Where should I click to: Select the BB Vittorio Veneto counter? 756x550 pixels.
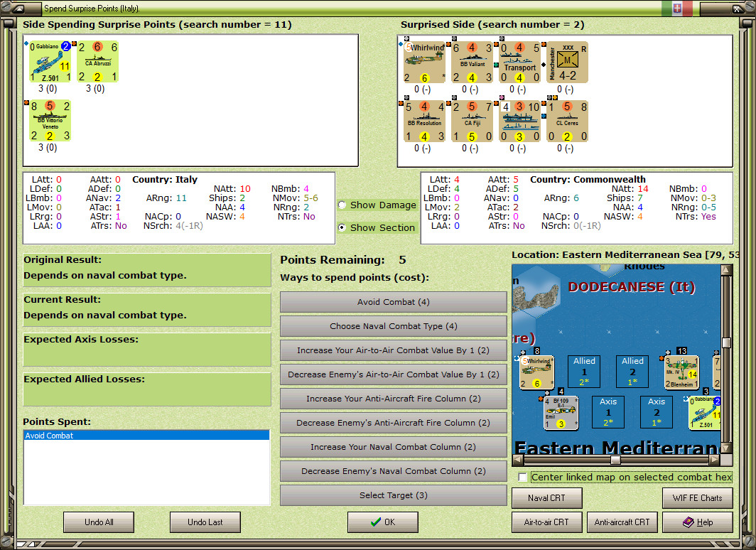50,121
